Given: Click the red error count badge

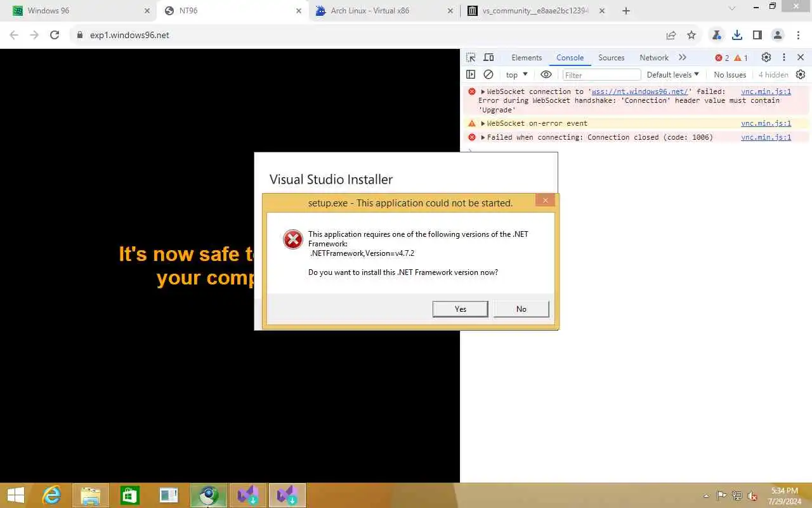Looking at the screenshot, I should (722, 58).
